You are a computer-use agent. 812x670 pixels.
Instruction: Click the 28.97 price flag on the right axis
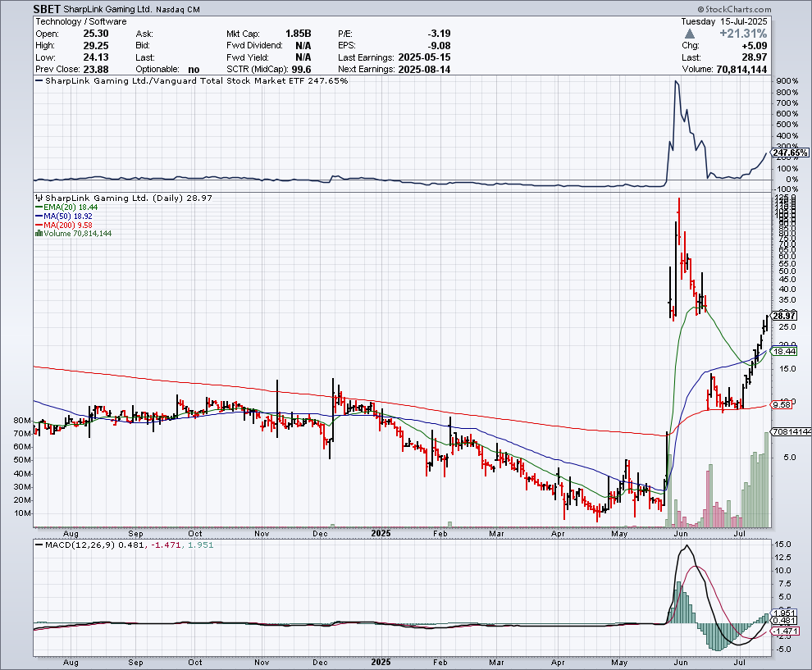tap(784, 316)
